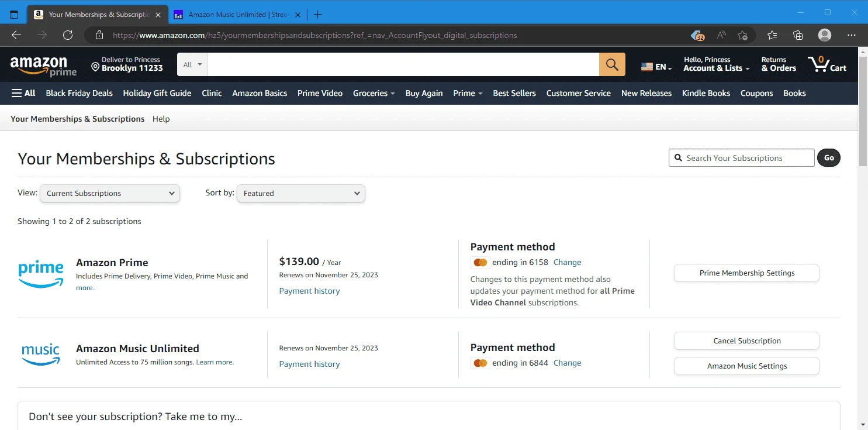
Task: Open Returns & Orders
Action: coord(779,64)
